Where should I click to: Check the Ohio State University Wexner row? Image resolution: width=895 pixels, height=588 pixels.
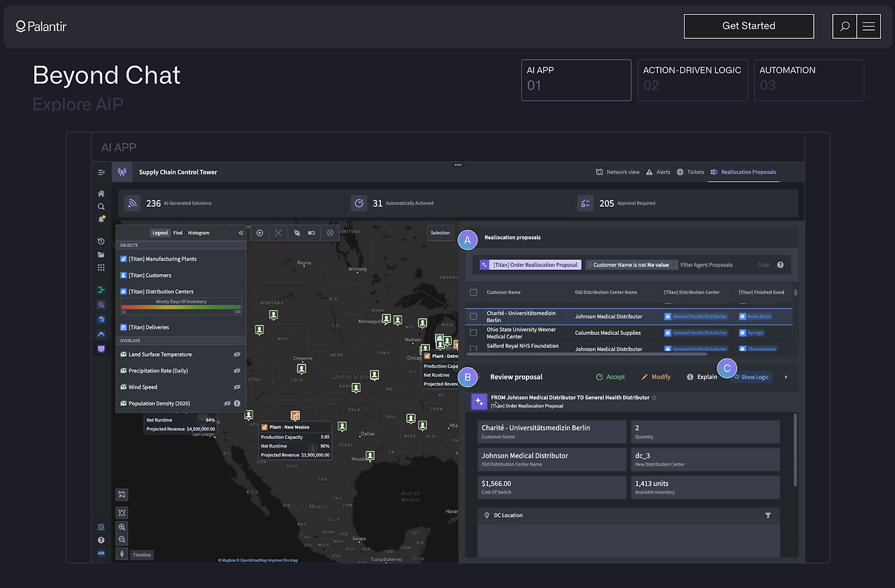(x=473, y=333)
